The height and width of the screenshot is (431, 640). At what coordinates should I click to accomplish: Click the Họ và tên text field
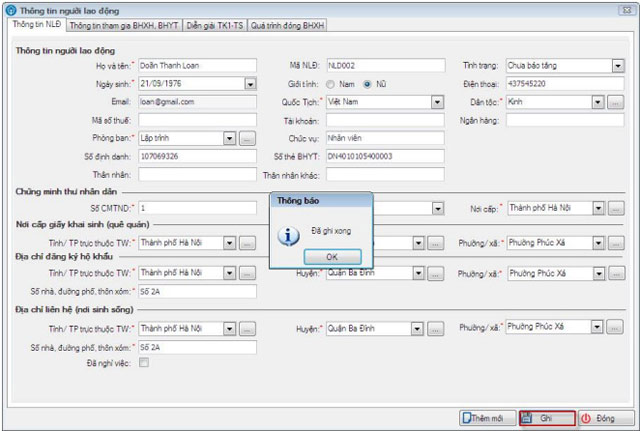tap(196, 66)
